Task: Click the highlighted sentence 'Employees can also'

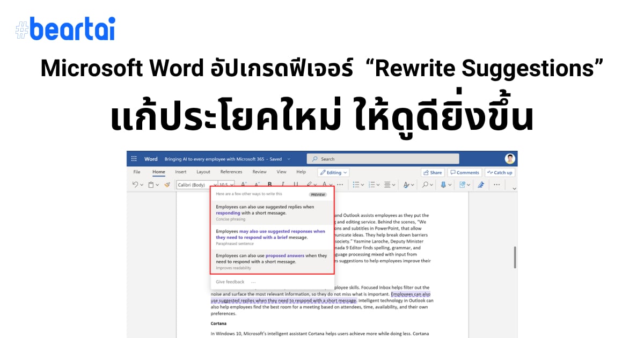Action: point(411,295)
